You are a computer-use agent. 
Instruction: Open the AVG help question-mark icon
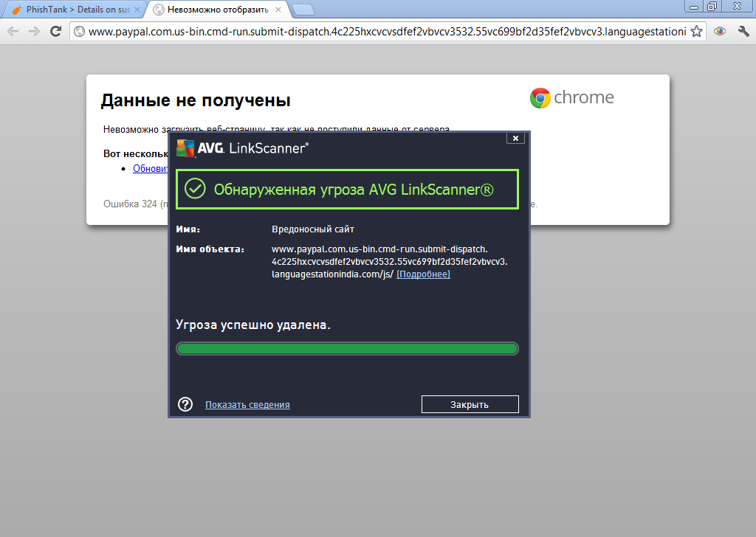pyautogui.click(x=185, y=404)
